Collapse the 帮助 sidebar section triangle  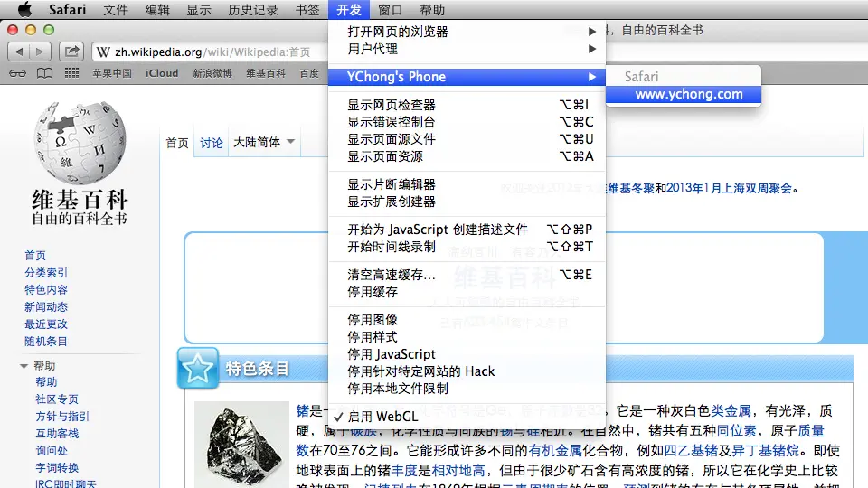(x=24, y=366)
